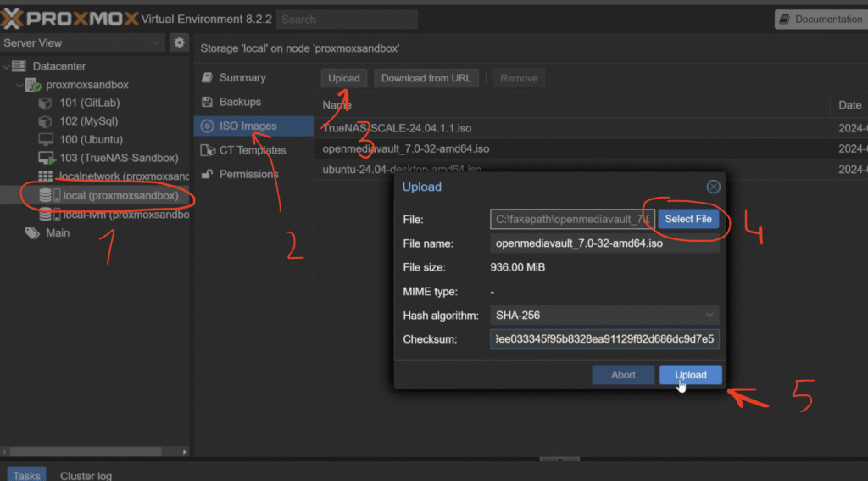
Task: Switch to the Cluster log tab
Action: click(x=86, y=475)
